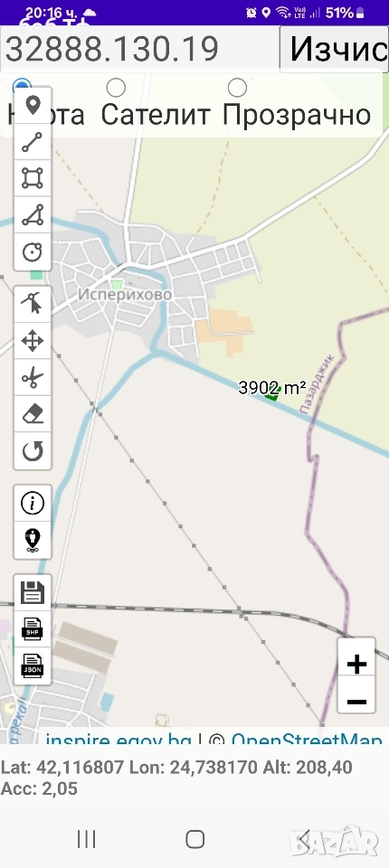
Task: Zoom out with the minus button
Action: (x=356, y=701)
